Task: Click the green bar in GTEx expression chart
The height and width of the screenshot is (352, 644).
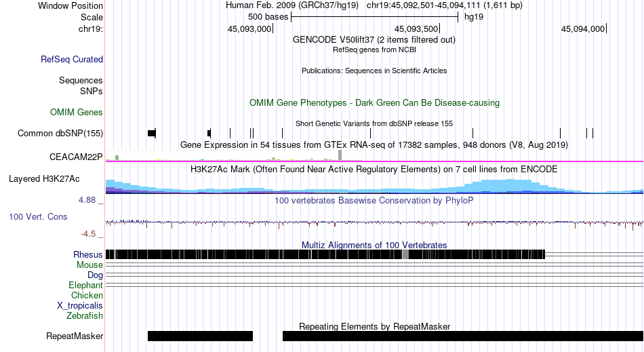Action: (117, 158)
